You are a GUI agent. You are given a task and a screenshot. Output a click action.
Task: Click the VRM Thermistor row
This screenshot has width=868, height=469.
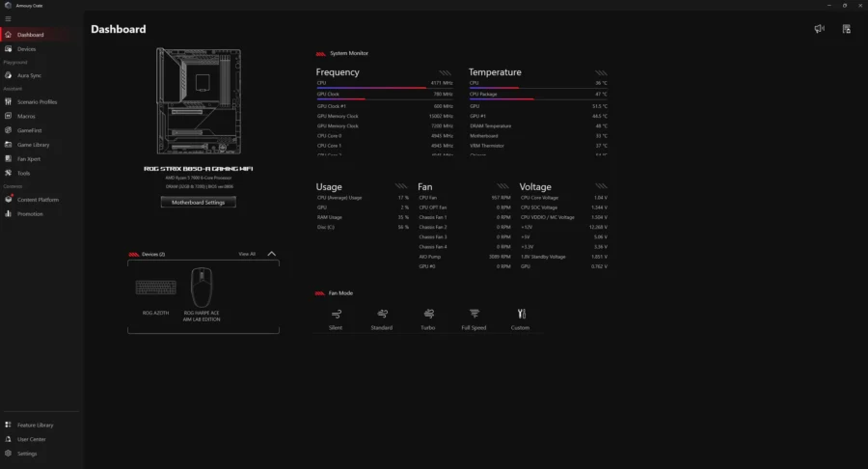pyautogui.click(x=538, y=146)
